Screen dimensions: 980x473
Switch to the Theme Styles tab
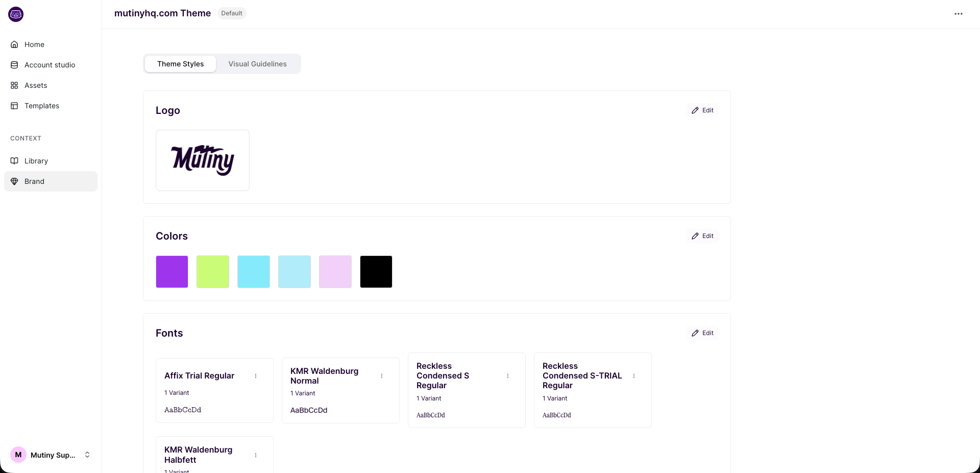coord(181,64)
